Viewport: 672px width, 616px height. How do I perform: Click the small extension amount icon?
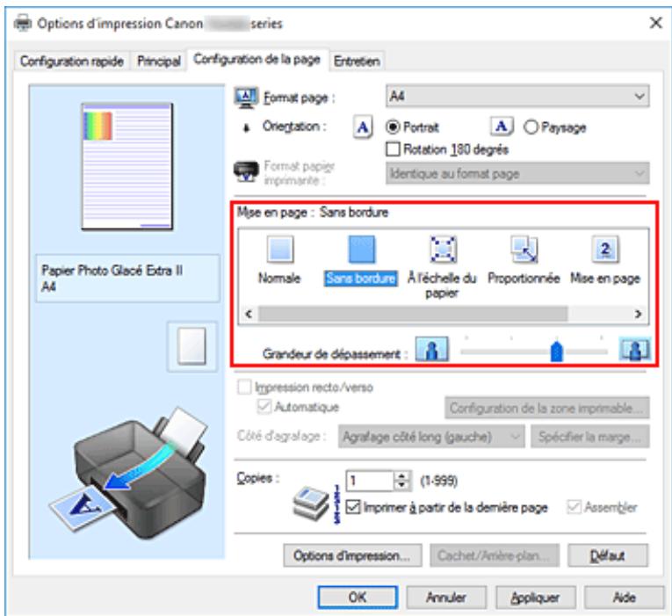coord(432,349)
